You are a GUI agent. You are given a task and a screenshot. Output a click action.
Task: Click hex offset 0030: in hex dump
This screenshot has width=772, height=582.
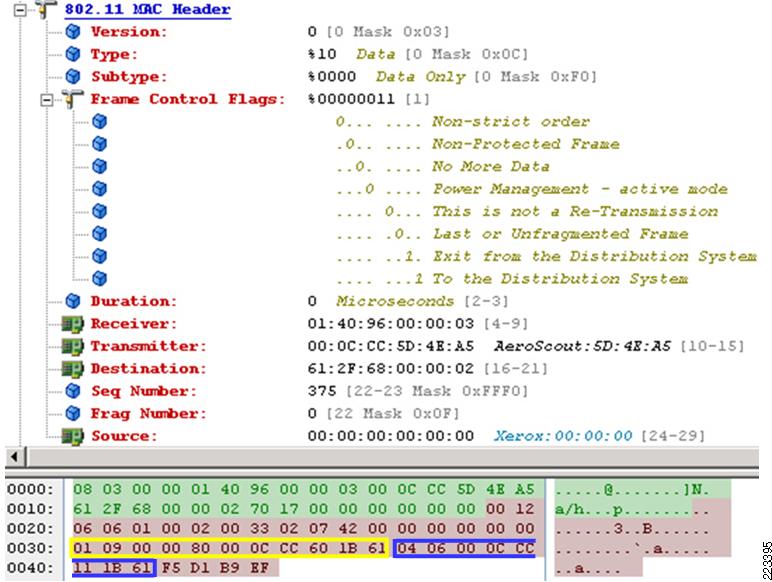tap(30, 549)
